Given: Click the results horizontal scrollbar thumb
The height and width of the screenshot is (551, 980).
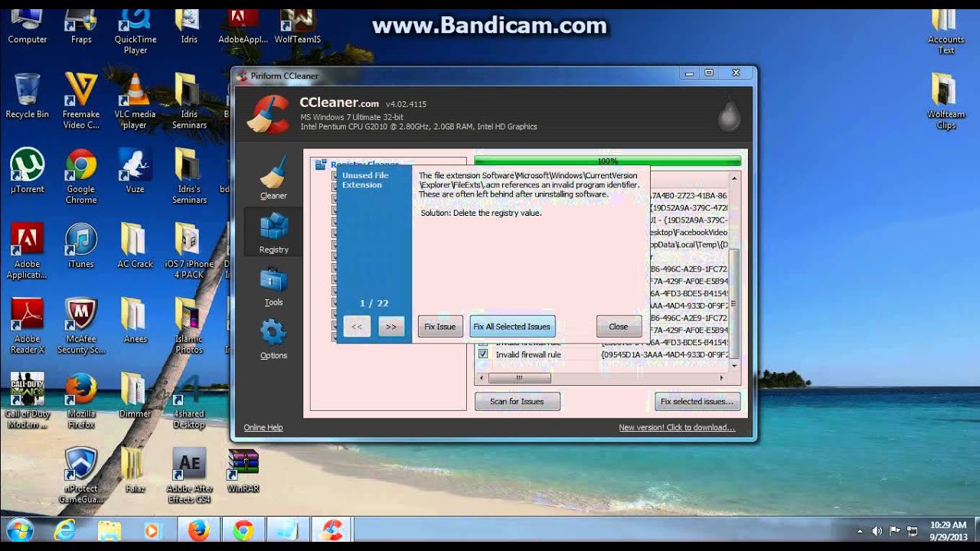Looking at the screenshot, I should [x=518, y=378].
